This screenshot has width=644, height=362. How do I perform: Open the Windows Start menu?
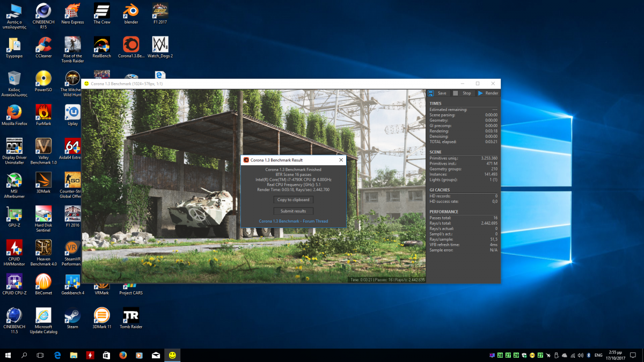click(8, 355)
